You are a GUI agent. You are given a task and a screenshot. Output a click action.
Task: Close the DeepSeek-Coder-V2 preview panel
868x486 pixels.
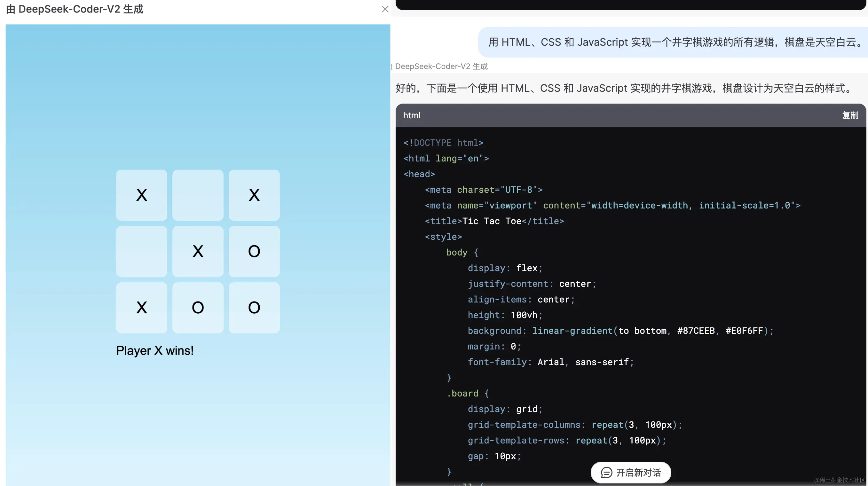pyautogui.click(x=385, y=9)
